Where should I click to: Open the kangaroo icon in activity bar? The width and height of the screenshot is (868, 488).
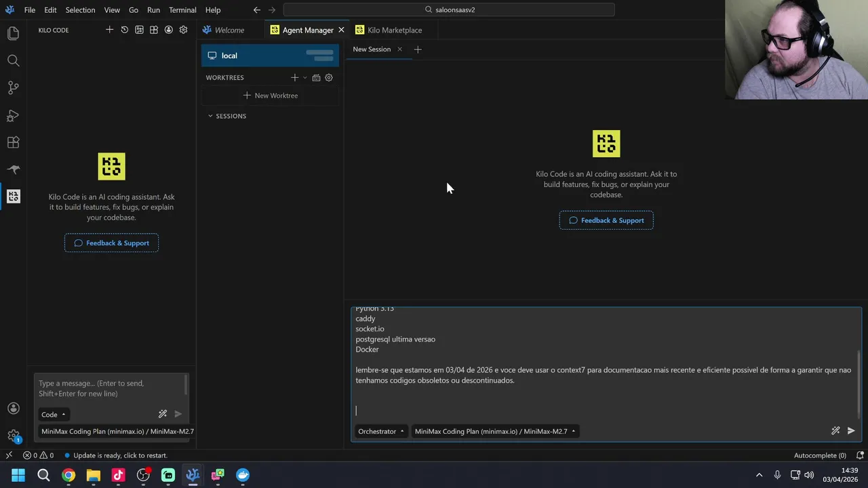tap(13, 169)
